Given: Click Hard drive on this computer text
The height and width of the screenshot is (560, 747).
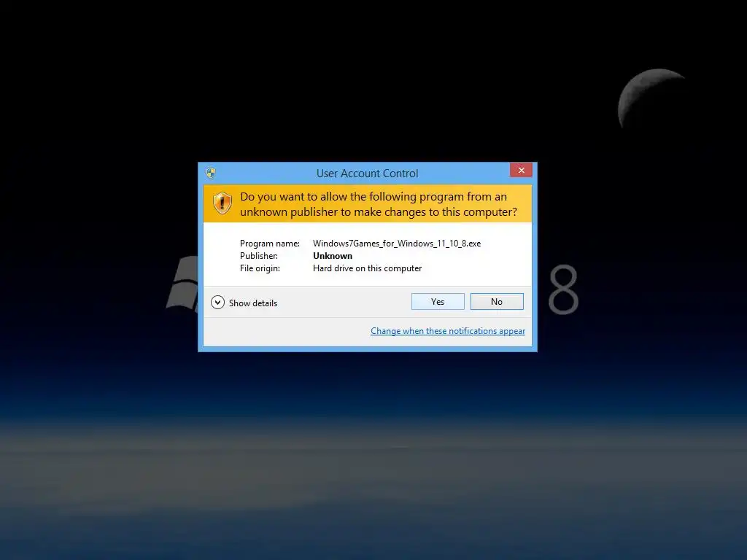Looking at the screenshot, I should click(x=368, y=268).
